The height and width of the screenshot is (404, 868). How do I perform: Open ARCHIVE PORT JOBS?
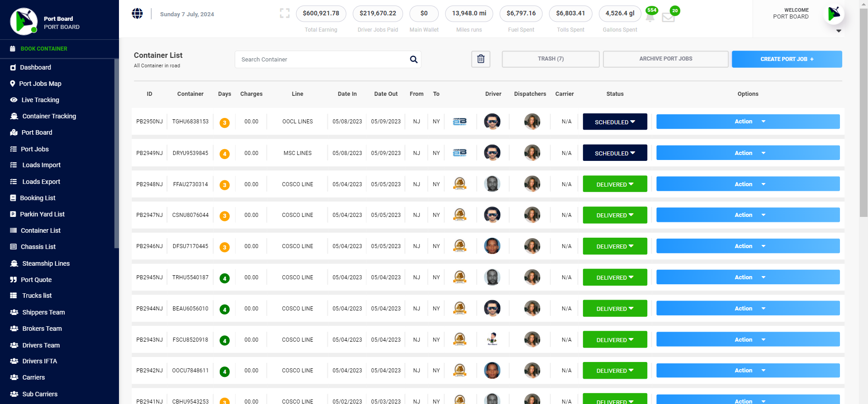665,59
